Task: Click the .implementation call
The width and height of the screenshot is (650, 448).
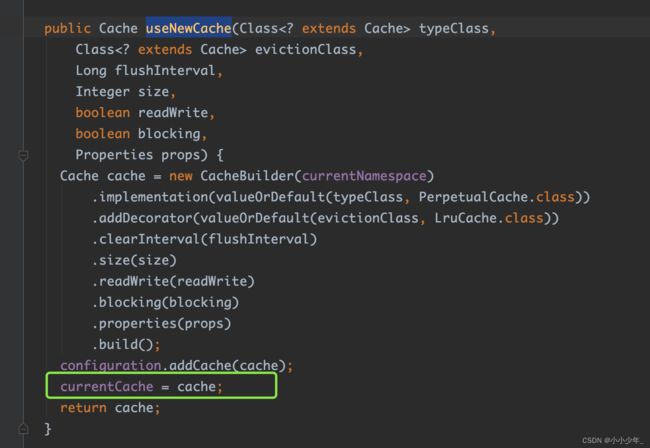Action: pyautogui.click(x=150, y=197)
